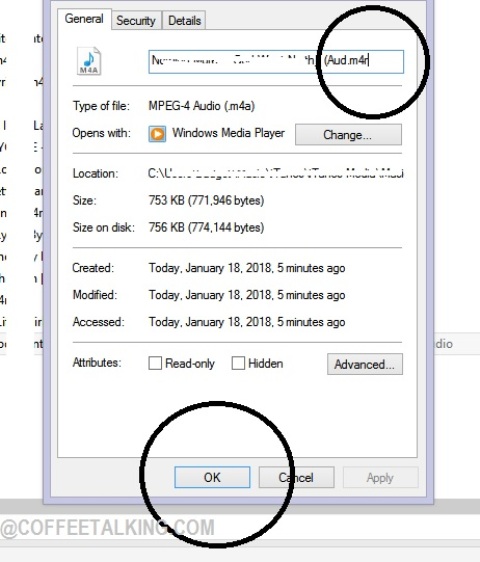Confirm the rename with OK
Screen dimensions: 480x562
pyautogui.click(x=212, y=477)
